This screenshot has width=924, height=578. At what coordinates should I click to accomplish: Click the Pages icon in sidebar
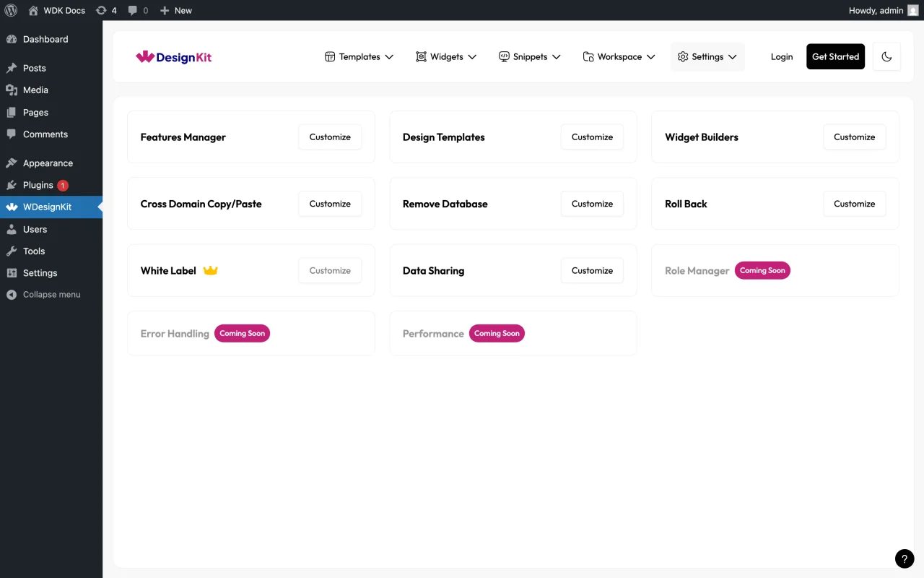(x=12, y=112)
